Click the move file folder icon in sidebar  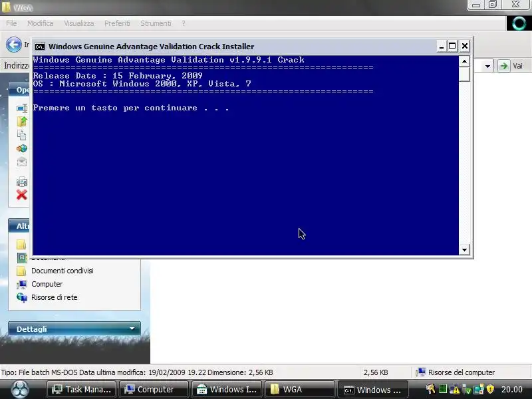(x=22, y=122)
